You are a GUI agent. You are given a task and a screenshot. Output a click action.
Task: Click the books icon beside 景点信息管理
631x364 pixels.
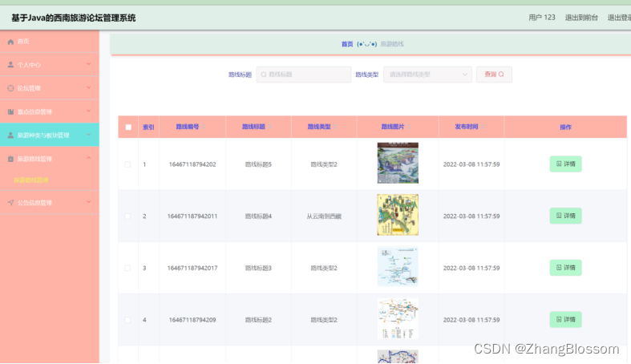click(10, 111)
